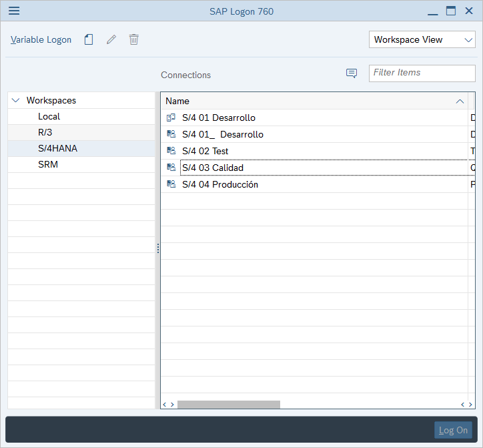Collapse the Workspaces tree node
483x448 pixels.
coord(16,101)
